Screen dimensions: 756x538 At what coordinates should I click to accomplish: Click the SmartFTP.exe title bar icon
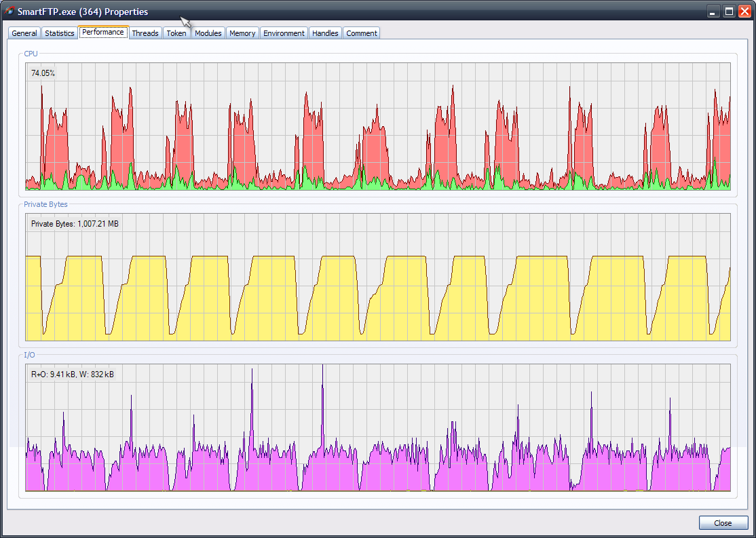tap(9, 11)
